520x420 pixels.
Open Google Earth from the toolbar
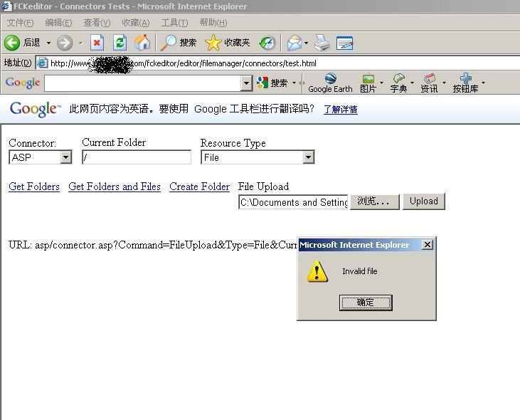(x=330, y=83)
